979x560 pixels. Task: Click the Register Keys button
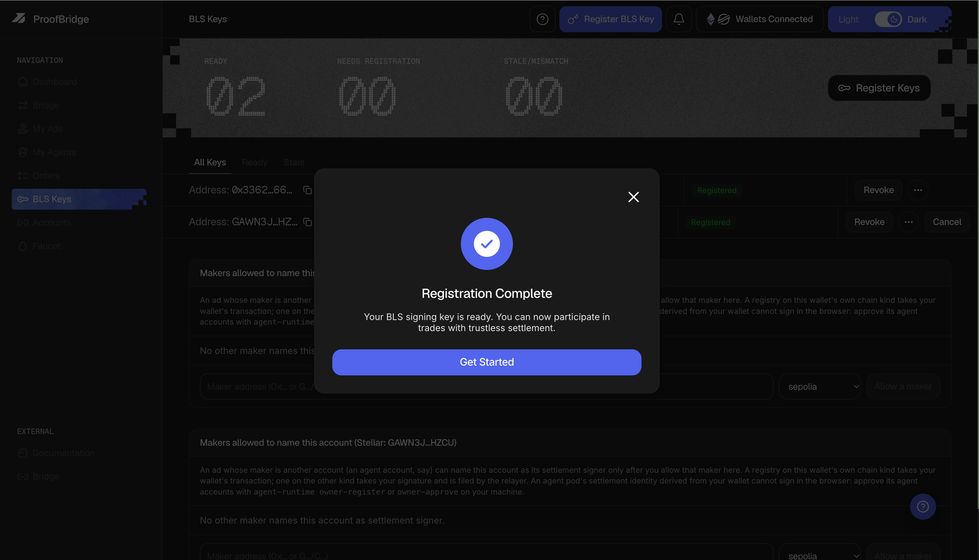click(x=879, y=88)
